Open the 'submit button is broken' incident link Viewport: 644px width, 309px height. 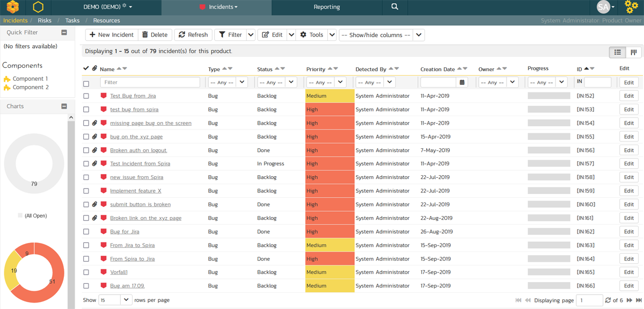click(x=140, y=205)
